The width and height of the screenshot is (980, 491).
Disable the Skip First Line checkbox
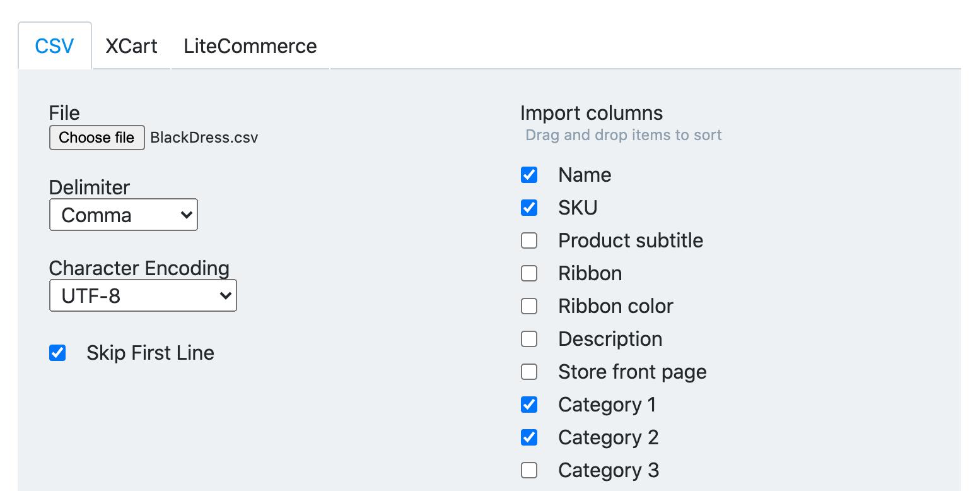pos(57,353)
